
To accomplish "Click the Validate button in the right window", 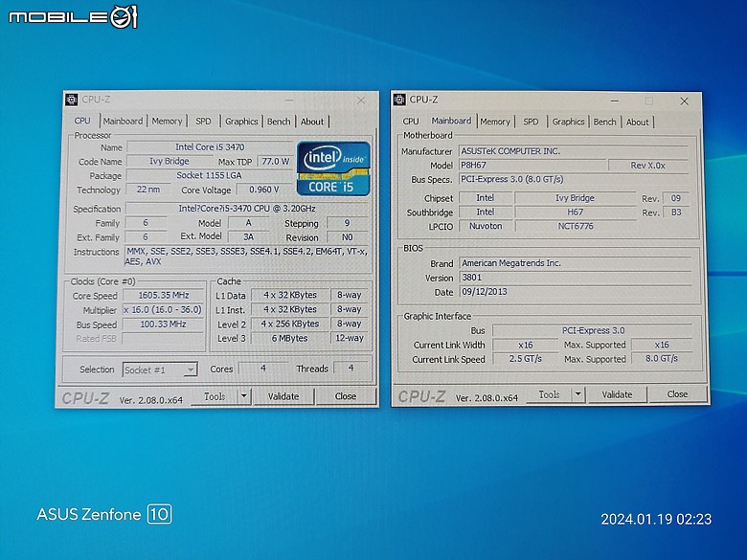I will [x=617, y=394].
